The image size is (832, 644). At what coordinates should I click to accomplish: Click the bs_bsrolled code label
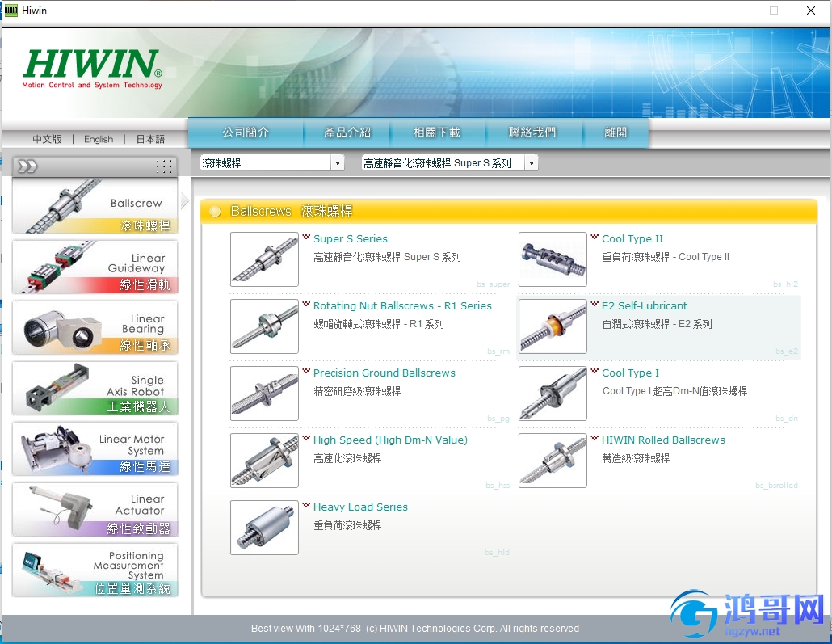click(776, 486)
